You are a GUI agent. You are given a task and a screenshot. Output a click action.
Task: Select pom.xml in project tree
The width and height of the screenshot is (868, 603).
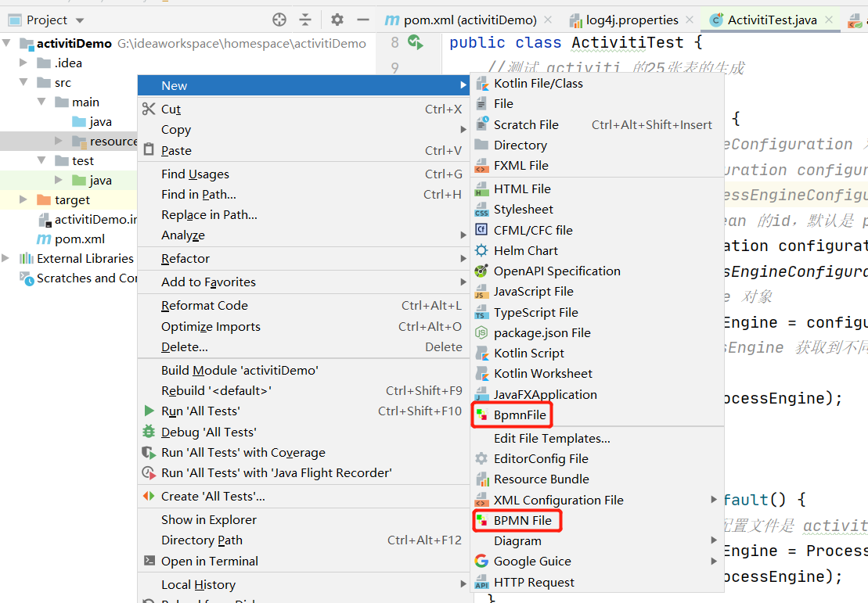[70, 239]
